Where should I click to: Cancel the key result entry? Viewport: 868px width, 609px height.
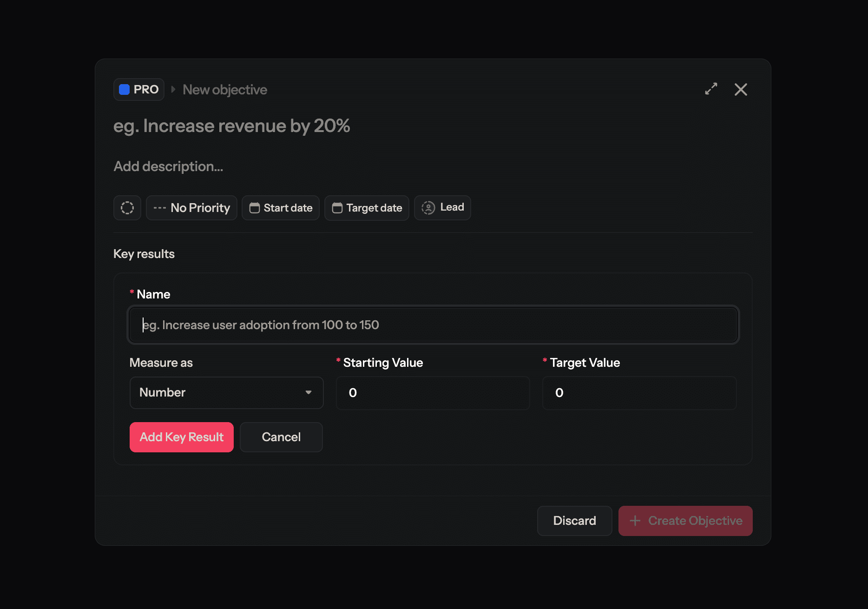[x=281, y=437]
